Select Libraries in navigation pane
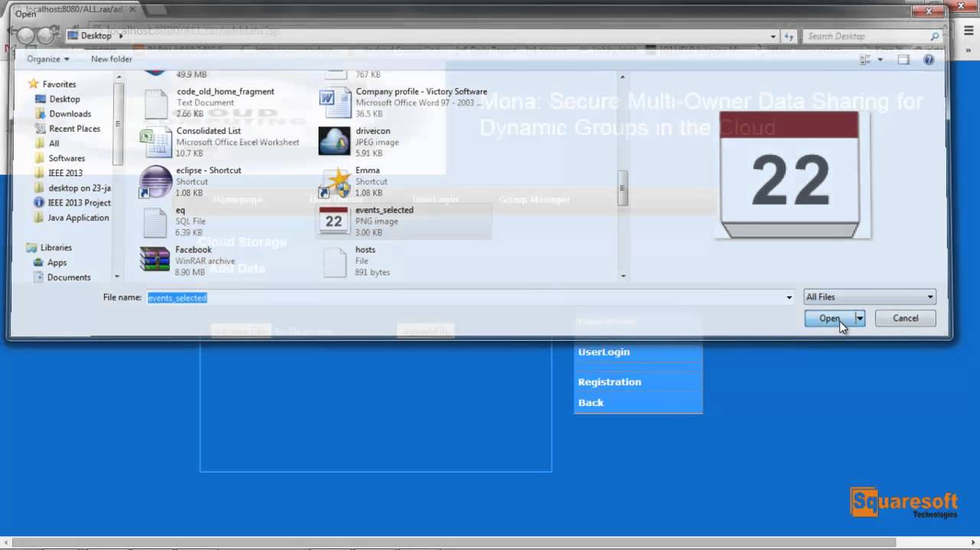This screenshot has height=550, width=980. point(56,248)
